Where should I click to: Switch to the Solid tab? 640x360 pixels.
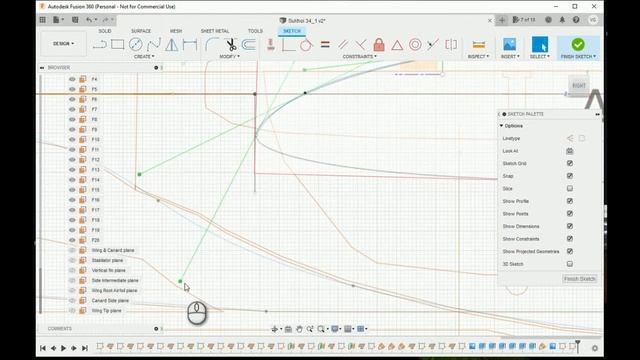pyautogui.click(x=104, y=31)
